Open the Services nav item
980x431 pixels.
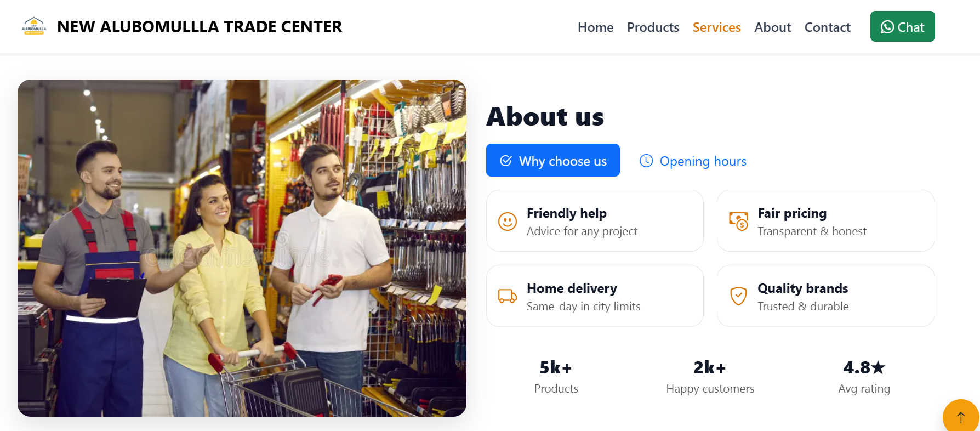click(x=716, y=27)
